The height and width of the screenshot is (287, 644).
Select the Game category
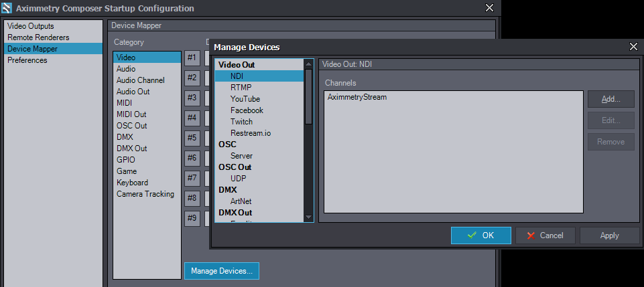pyautogui.click(x=147, y=171)
